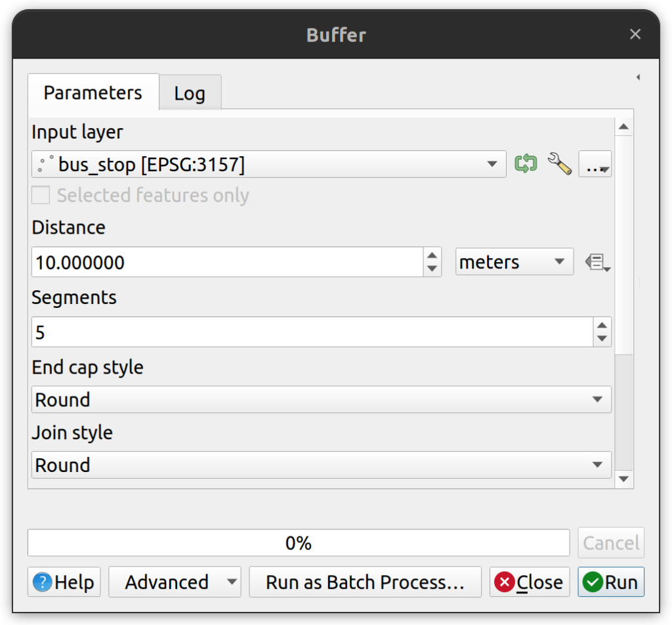Image resolution: width=672 pixels, height=625 pixels.
Task: Click the parameters scrollbar down arrow
Action: coord(623,479)
